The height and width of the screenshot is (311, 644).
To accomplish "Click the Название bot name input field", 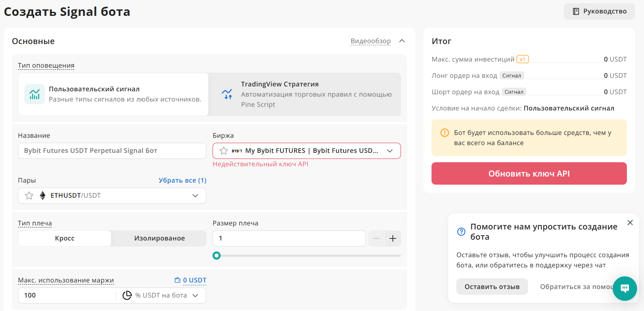I will click(x=112, y=151).
